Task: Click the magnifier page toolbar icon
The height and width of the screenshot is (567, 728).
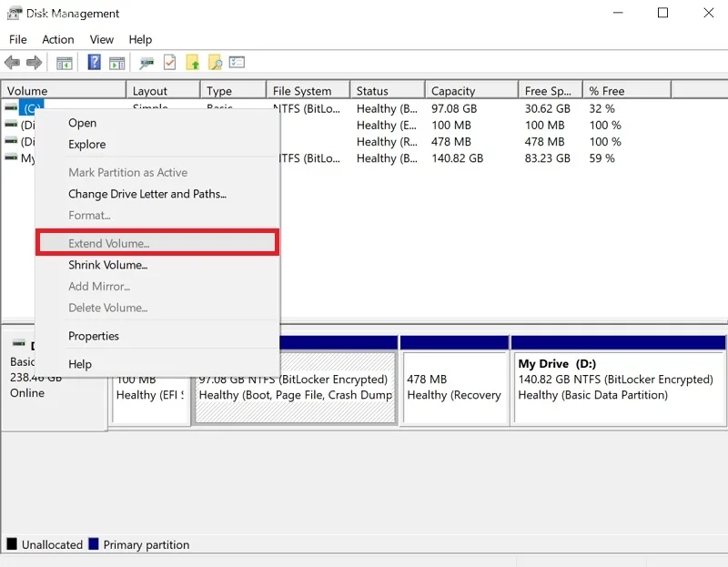Action: pyautogui.click(x=215, y=63)
